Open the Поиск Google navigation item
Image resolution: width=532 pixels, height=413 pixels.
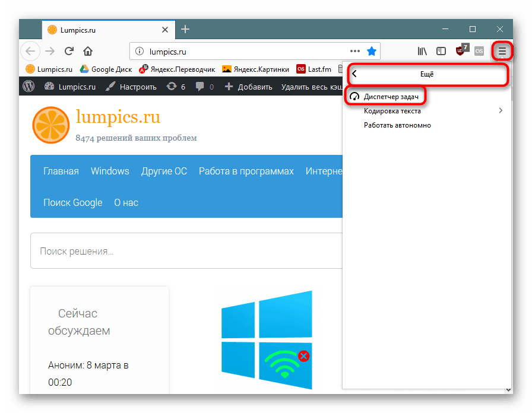73,203
